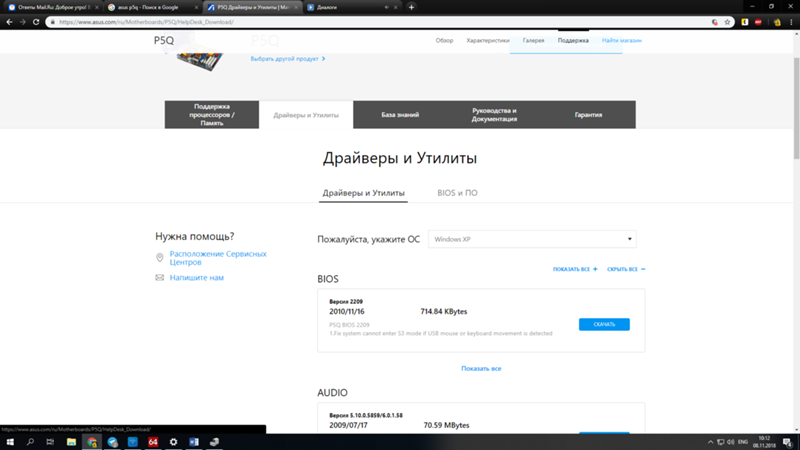Click Показать все under BIOS
Viewport: 800px width, 450px height.
tap(481, 368)
